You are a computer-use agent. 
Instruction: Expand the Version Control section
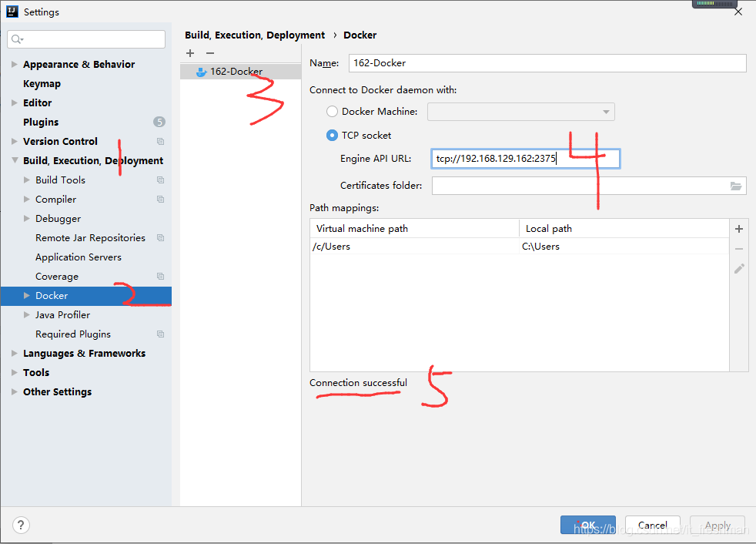pyautogui.click(x=15, y=141)
